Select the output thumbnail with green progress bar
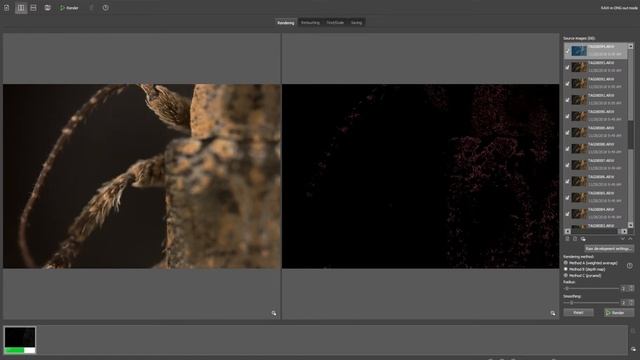 [x=20, y=340]
